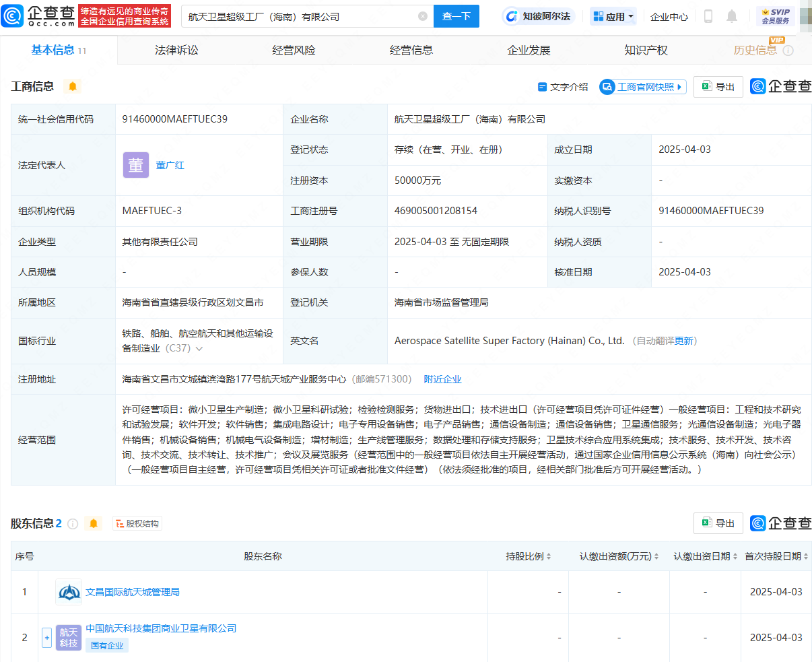812x662 pixels.
Task: Click the 查一下 search button
Action: [456, 16]
